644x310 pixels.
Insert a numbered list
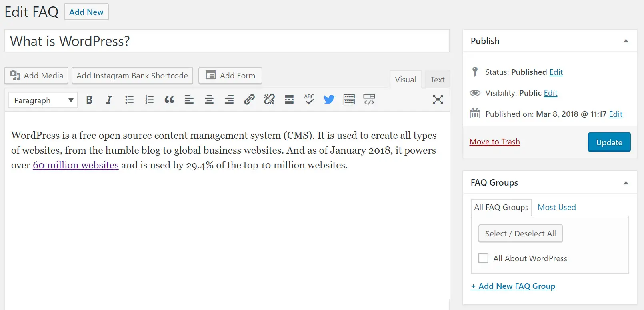click(x=149, y=100)
